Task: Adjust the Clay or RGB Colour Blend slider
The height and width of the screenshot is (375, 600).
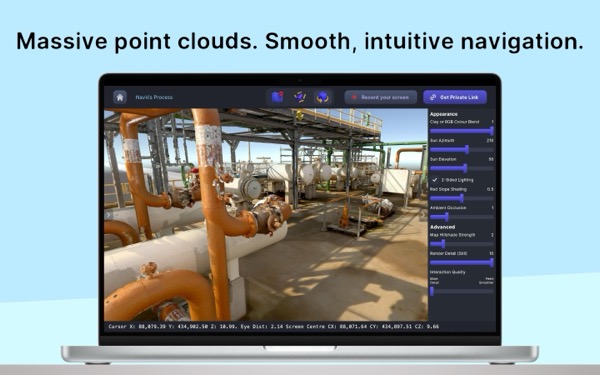Action: click(461, 131)
